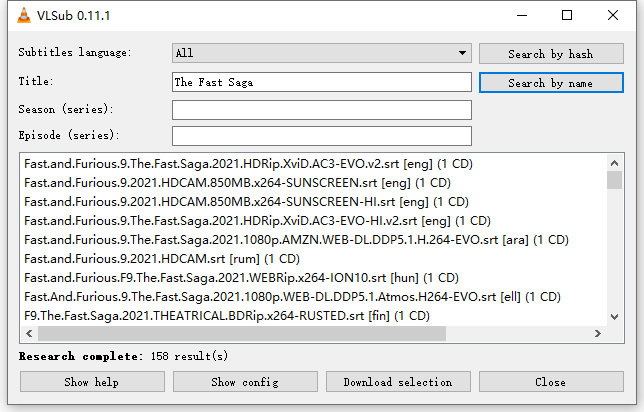Screen dimensions: 644x412
Task: Click Search by name button
Action: click(x=550, y=82)
